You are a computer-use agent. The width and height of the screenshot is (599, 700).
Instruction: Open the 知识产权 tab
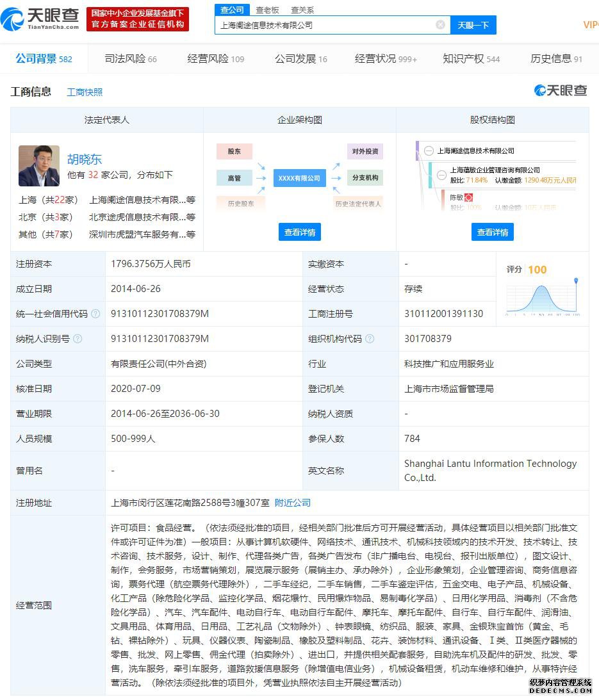click(471, 58)
